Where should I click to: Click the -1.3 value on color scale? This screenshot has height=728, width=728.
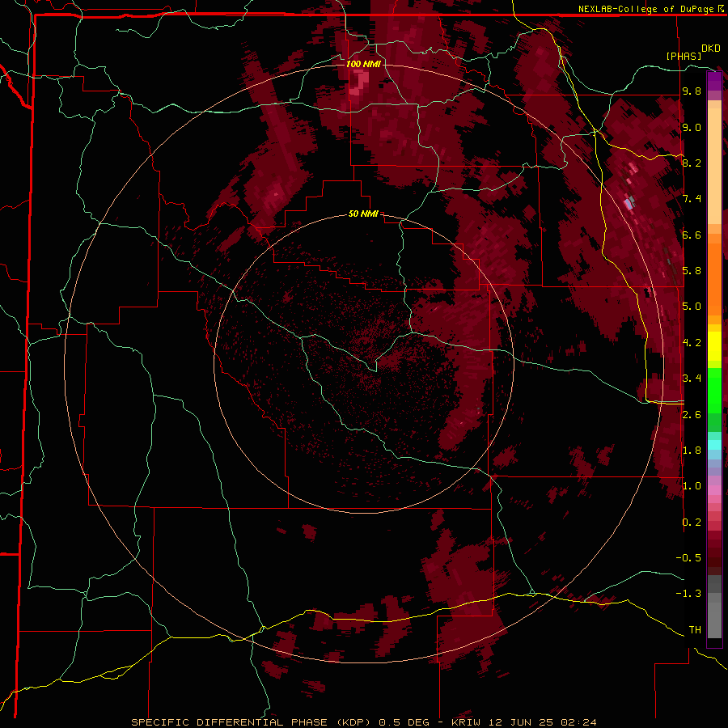coord(688,594)
